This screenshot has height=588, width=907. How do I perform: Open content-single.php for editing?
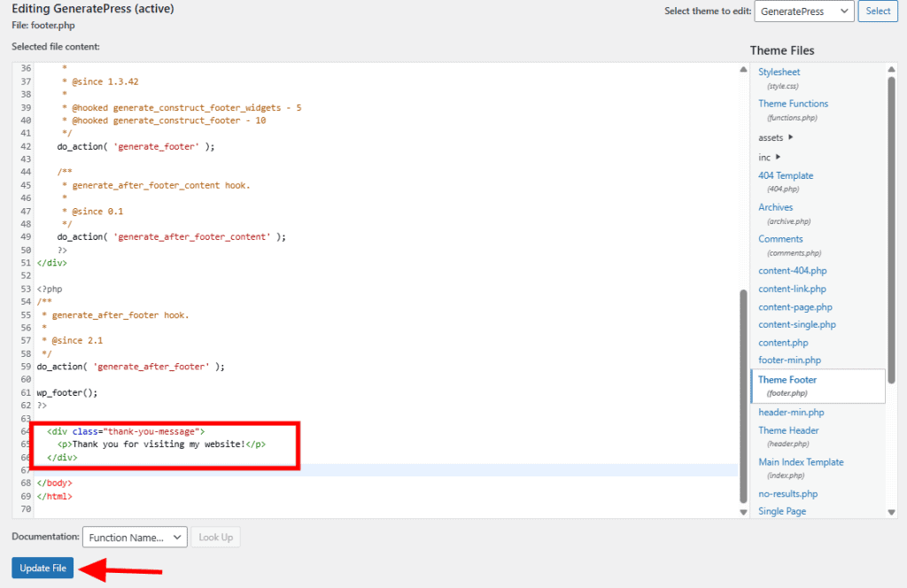pyautogui.click(x=796, y=324)
